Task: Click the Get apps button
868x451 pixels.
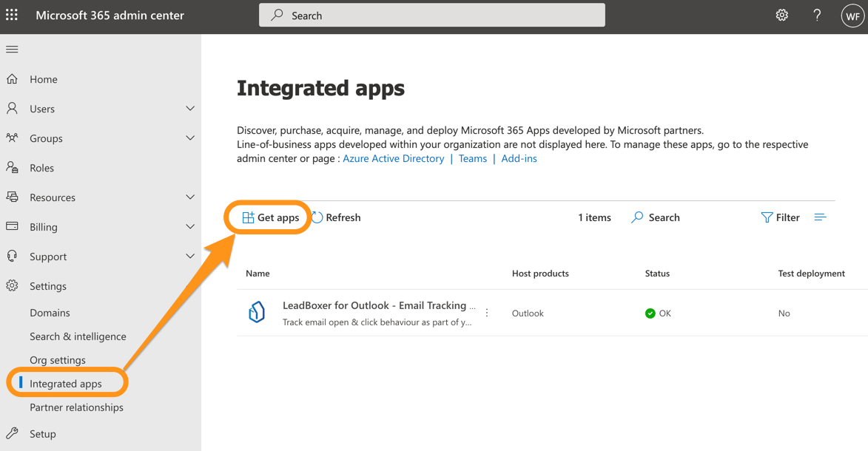Action: pyautogui.click(x=270, y=217)
